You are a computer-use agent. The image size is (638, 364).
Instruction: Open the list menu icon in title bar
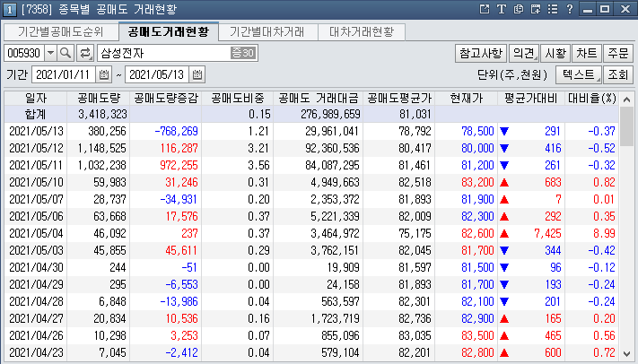(553, 9)
